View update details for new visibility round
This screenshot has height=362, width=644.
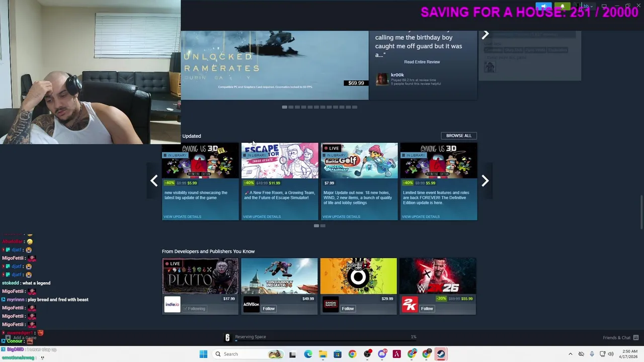[x=182, y=217]
